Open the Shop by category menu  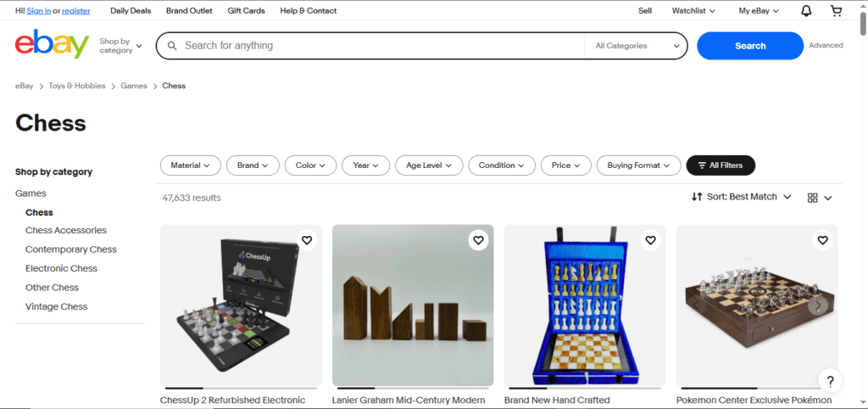coord(120,46)
